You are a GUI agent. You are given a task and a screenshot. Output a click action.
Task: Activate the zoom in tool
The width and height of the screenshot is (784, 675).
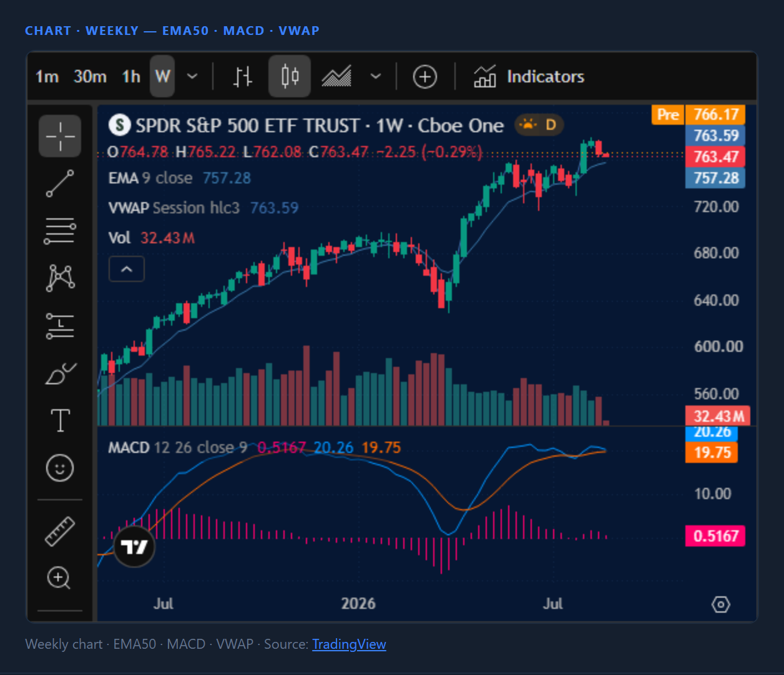pos(59,578)
